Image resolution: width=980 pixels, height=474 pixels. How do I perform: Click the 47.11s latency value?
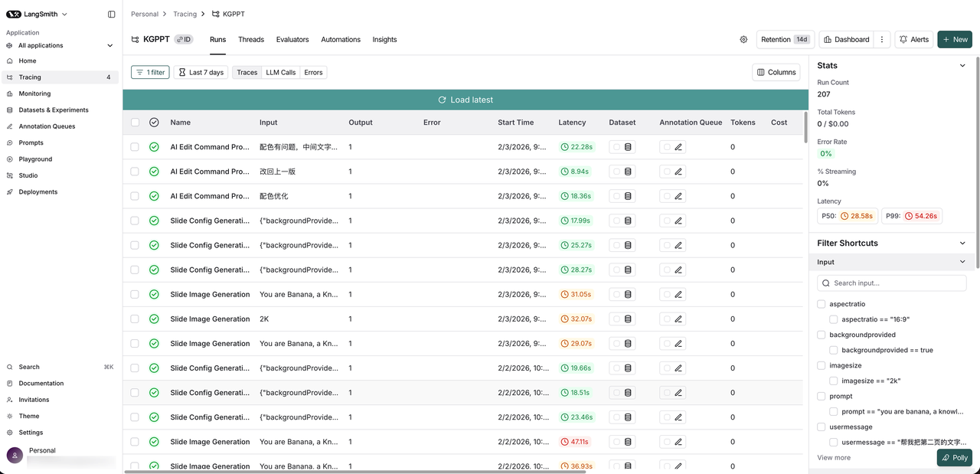pyautogui.click(x=574, y=442)
